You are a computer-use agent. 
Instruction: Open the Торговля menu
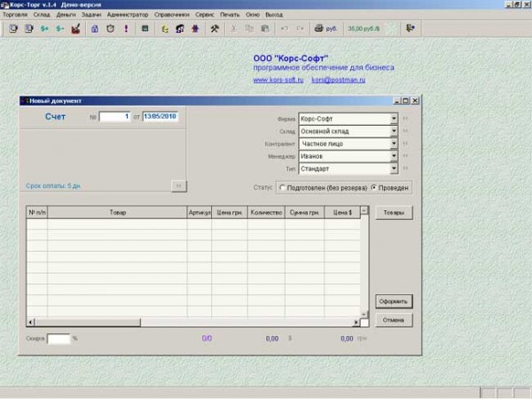point(15,16)
